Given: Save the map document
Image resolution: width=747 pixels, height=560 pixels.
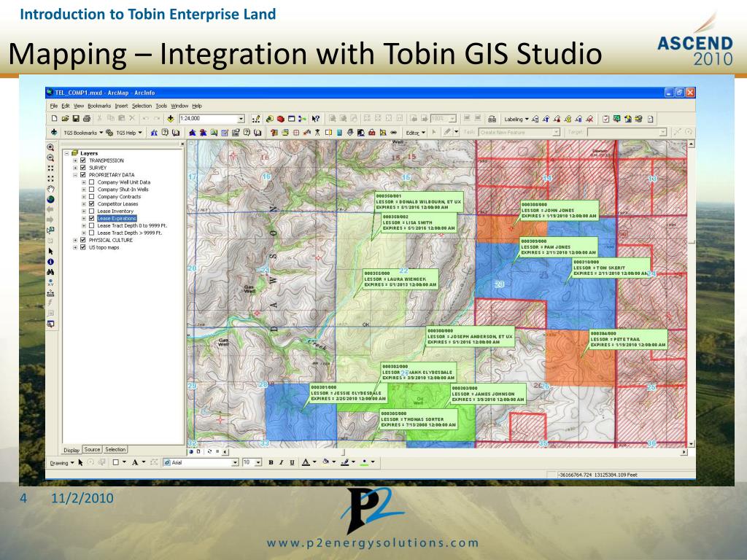Looking at the screenshot, I should 76,119.
